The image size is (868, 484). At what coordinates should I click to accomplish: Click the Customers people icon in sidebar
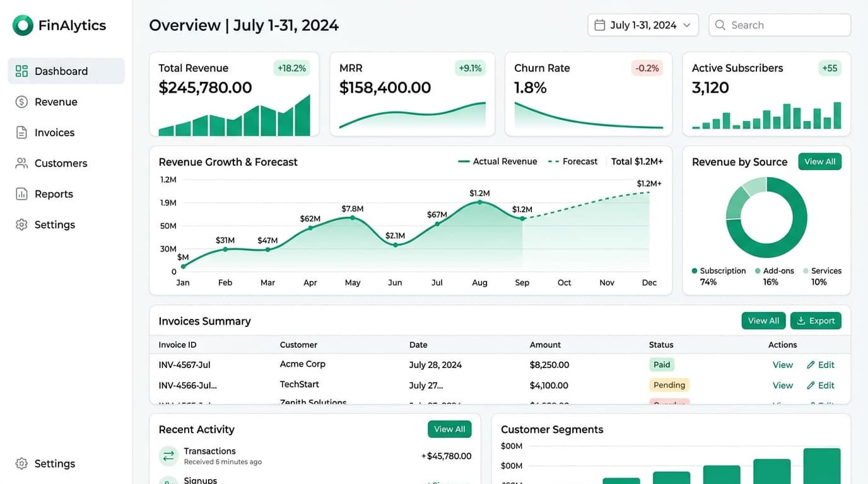coord(21,163)
